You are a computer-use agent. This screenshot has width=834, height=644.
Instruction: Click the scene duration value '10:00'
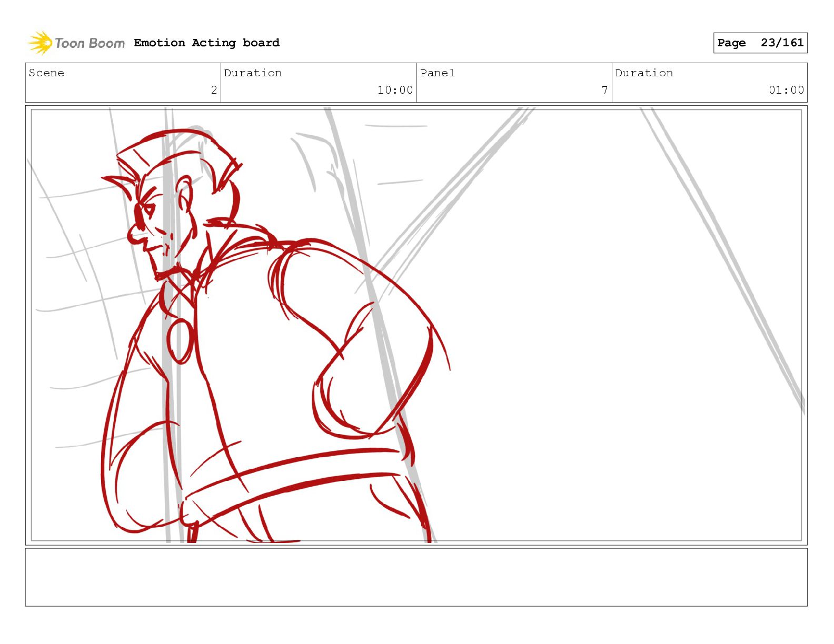point(395,90)
